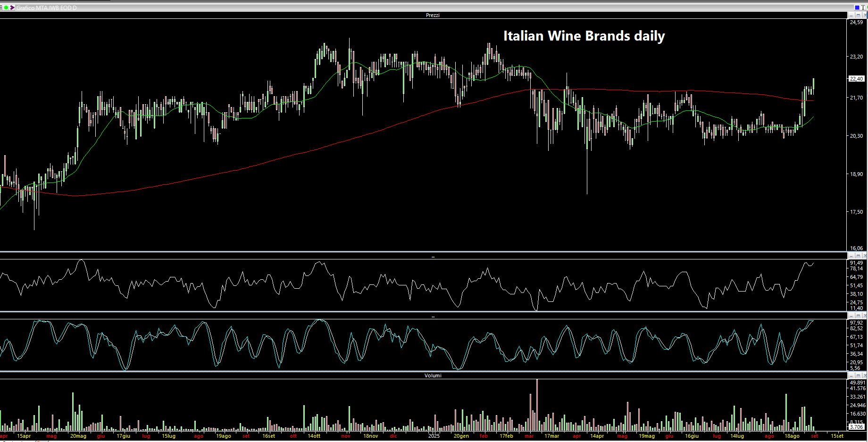
Task: Click the green circle status icon
Action: point(6,8)
